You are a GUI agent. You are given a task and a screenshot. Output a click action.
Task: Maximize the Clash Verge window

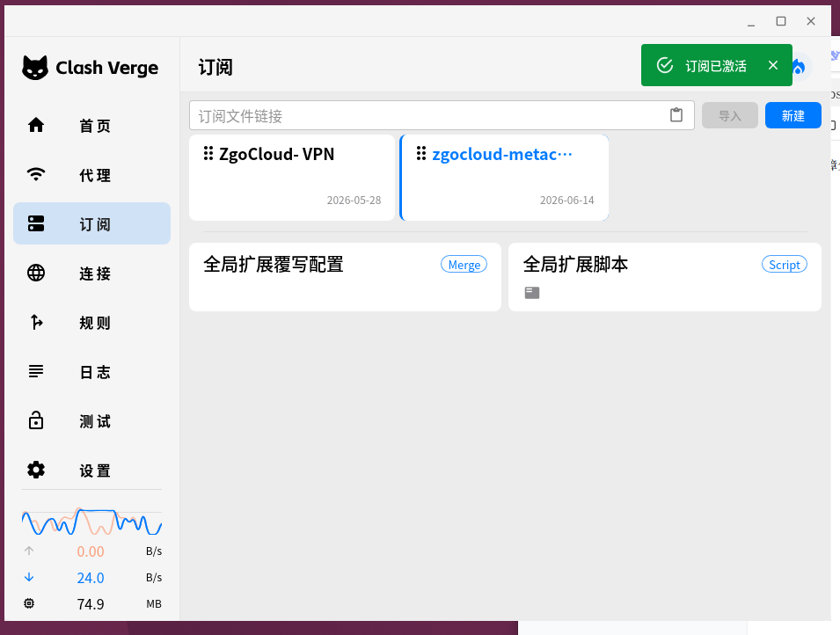click(781, 21)
